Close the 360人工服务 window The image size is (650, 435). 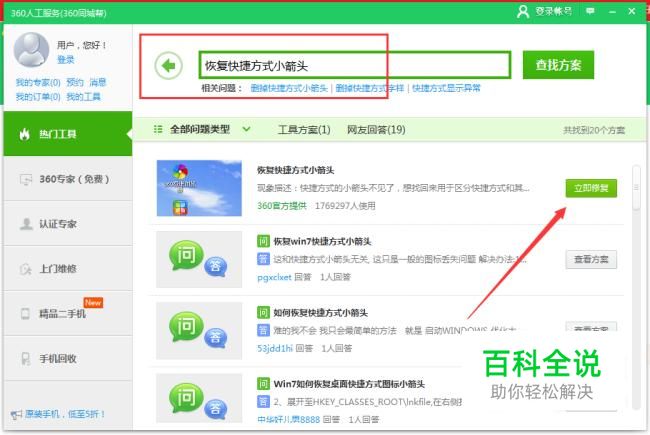[632, 11]
